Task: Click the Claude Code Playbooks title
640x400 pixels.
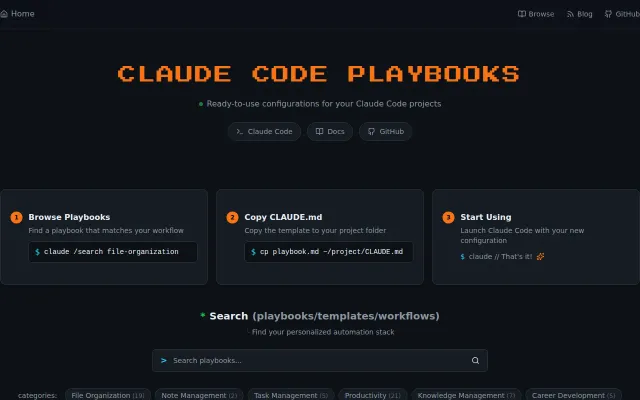Action: coord(319,74)
